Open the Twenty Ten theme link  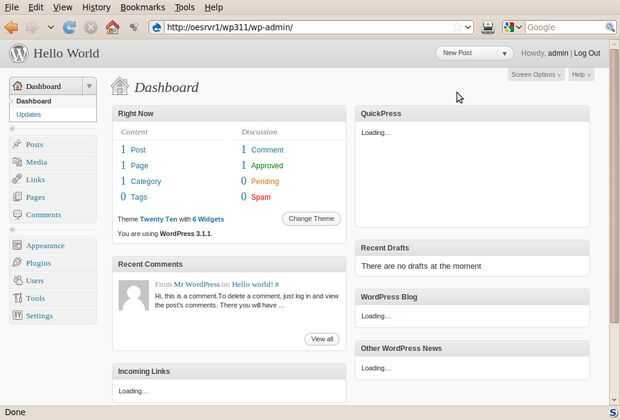[158, 219]
